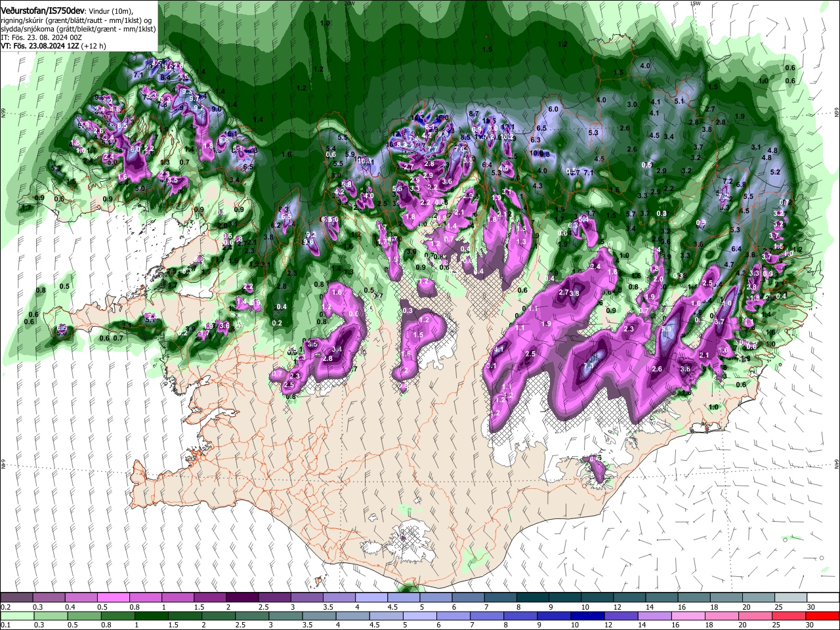Click the dark teal 8–9 swatch in top legend row
Image resolution: width=840 pixels, height=630 pixels.
(x=532, y=598)
